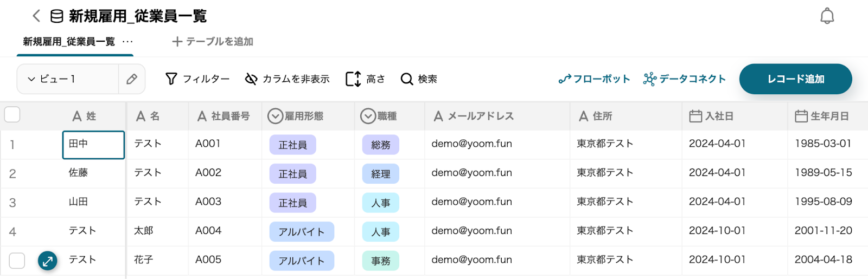Open the 職種 column header dropdown
The height and width of the screenshot is (279, 868).
click(x=368, y=116)
